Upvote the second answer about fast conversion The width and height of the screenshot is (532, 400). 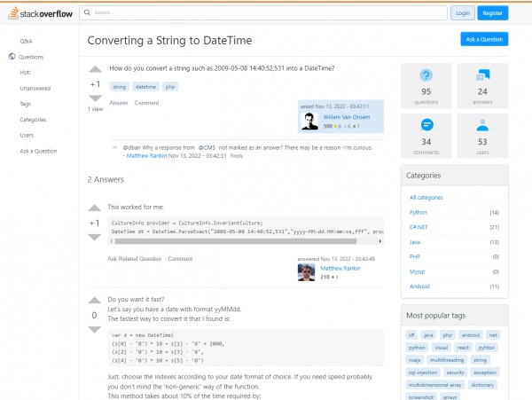click(x=95, y=301)
